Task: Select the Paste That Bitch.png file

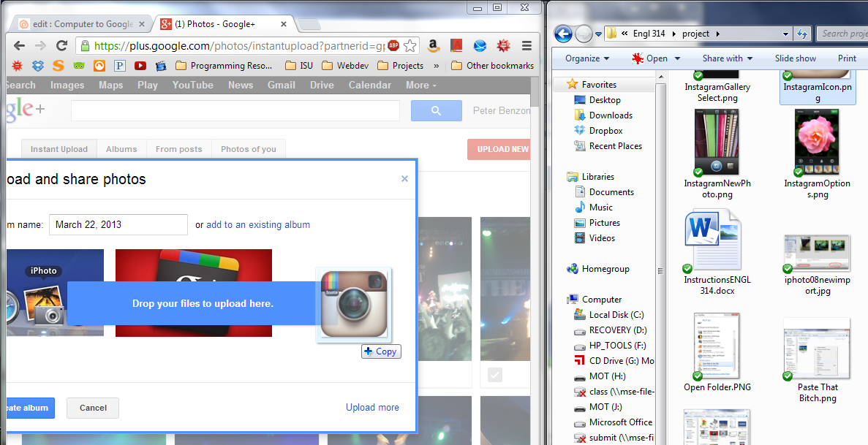Action: coord(817,360)
